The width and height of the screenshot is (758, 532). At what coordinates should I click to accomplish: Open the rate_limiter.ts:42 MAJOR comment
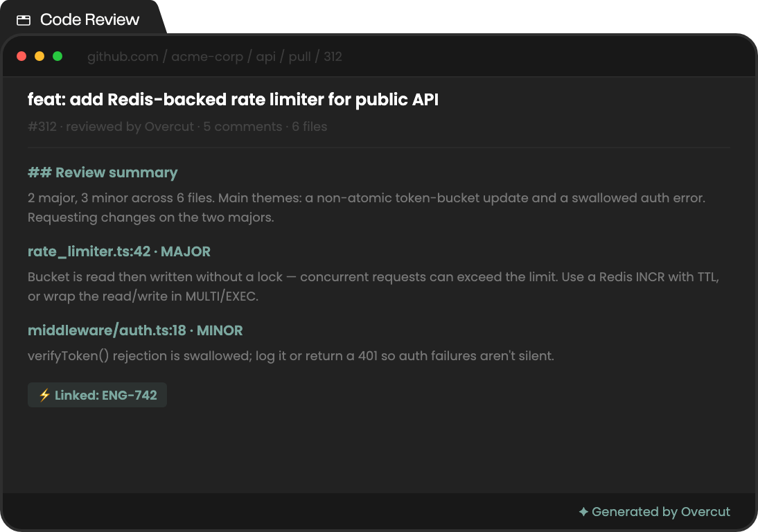click(x=119, y=251)
